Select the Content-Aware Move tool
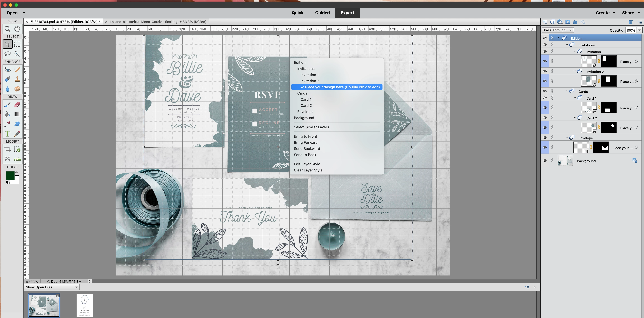Viewport: 644px width, 318px height. click(x=8, y=159)
